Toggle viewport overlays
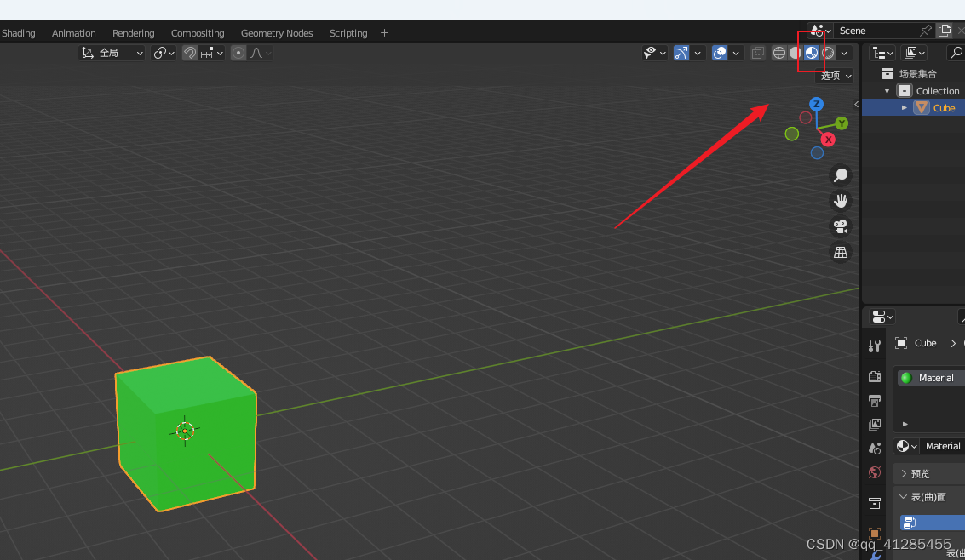The height and width of the screenshot is (560, 965). [720, 53]
